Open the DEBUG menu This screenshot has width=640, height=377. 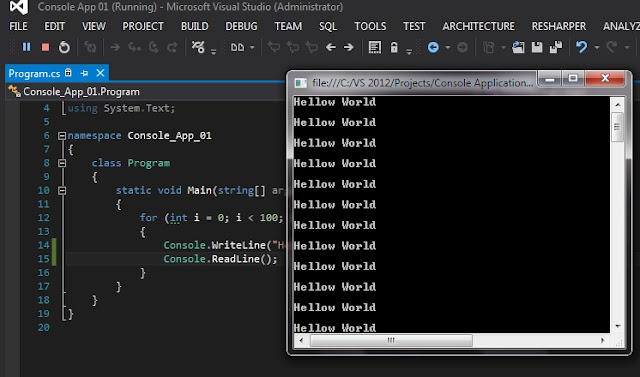[x=241, y=26]
